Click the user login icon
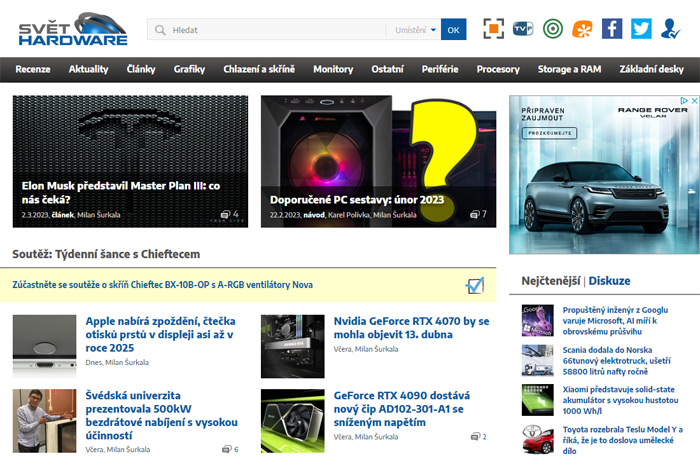Screen dimensions: 700x461 [671, 29]
